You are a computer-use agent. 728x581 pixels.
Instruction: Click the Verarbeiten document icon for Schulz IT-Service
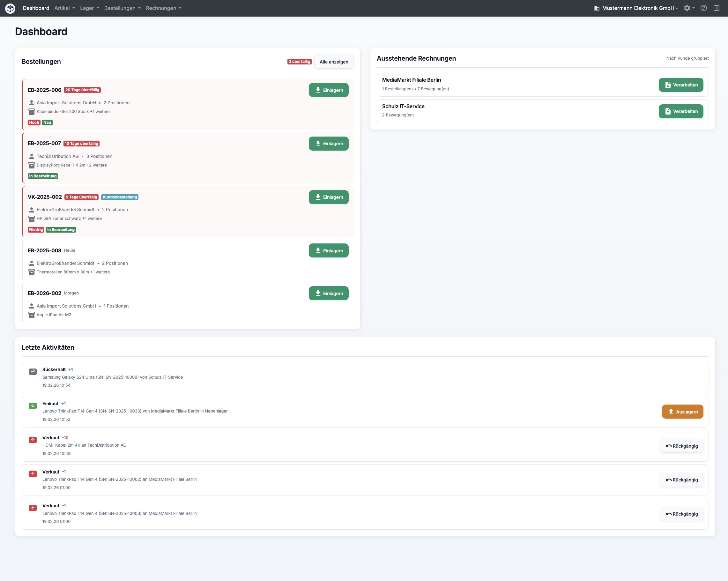[x=668, y=111]
